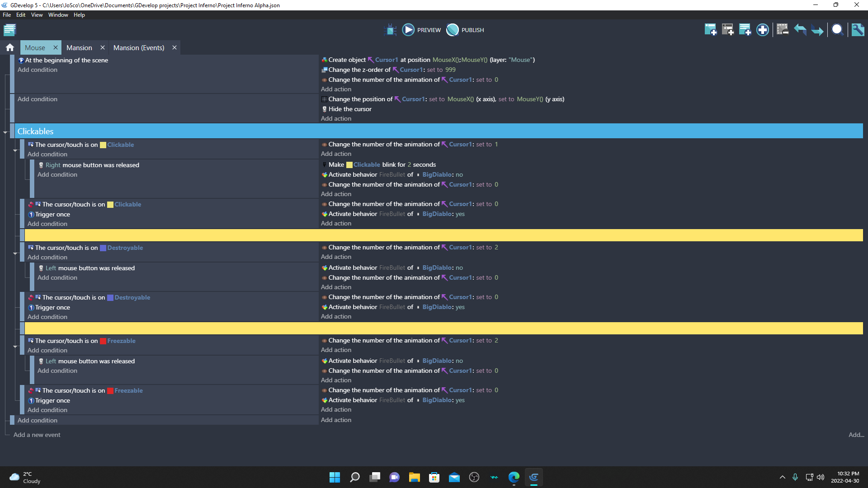Add a new empty event
Image resolution: width=868 pixels, height=488 pixels.
click(711, 30)
